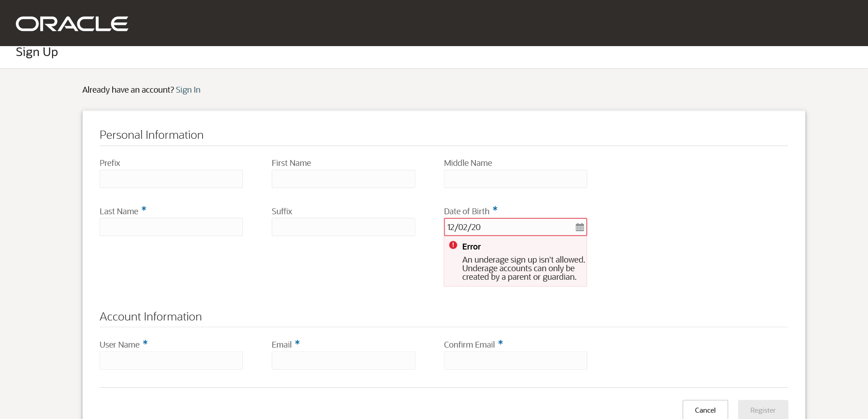The width and height of the screenshot is (868, 419).
Task: Focus the Prefix field
Action: tap(171, 179)
